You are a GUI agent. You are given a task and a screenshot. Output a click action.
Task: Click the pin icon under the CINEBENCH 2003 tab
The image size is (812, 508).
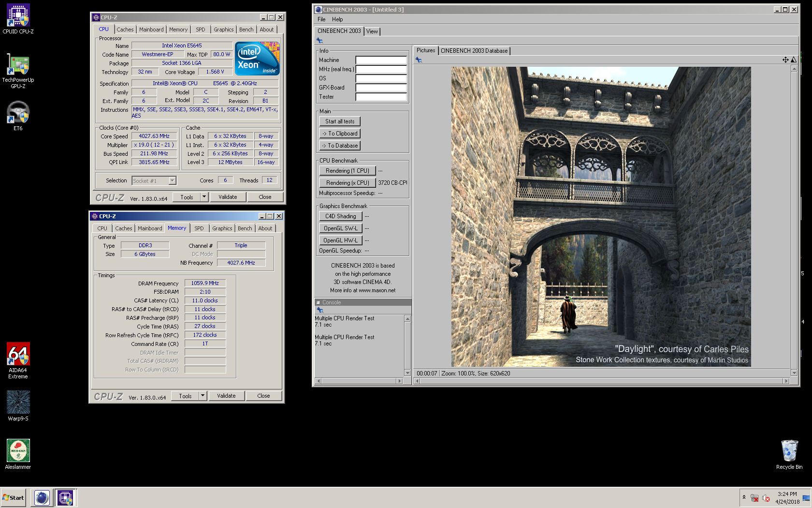[x=319, y=41]
